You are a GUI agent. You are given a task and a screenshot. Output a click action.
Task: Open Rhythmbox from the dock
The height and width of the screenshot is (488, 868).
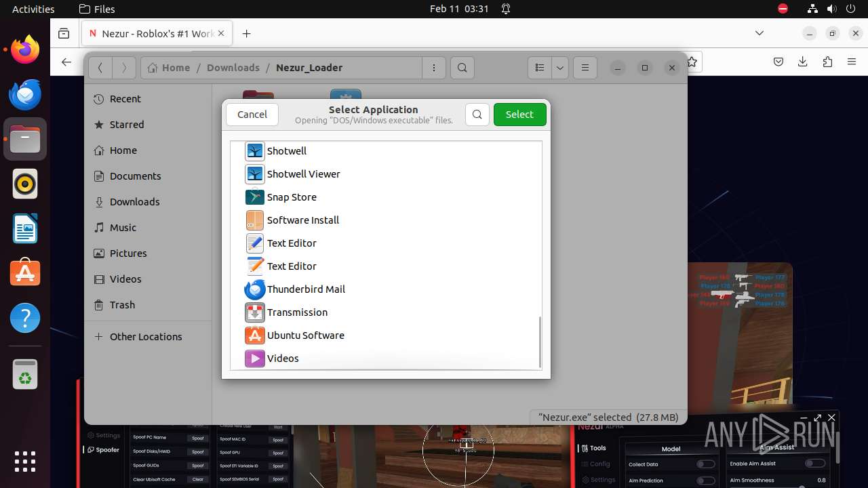pos(25,184)
